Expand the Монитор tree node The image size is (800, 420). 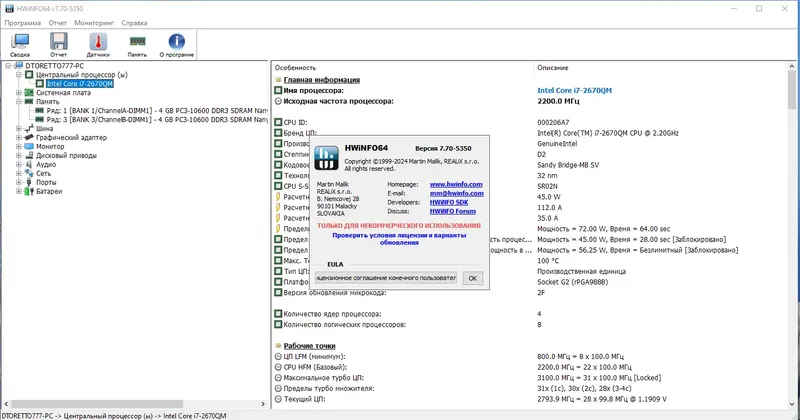pyautogui.click(x=19, y=146)
